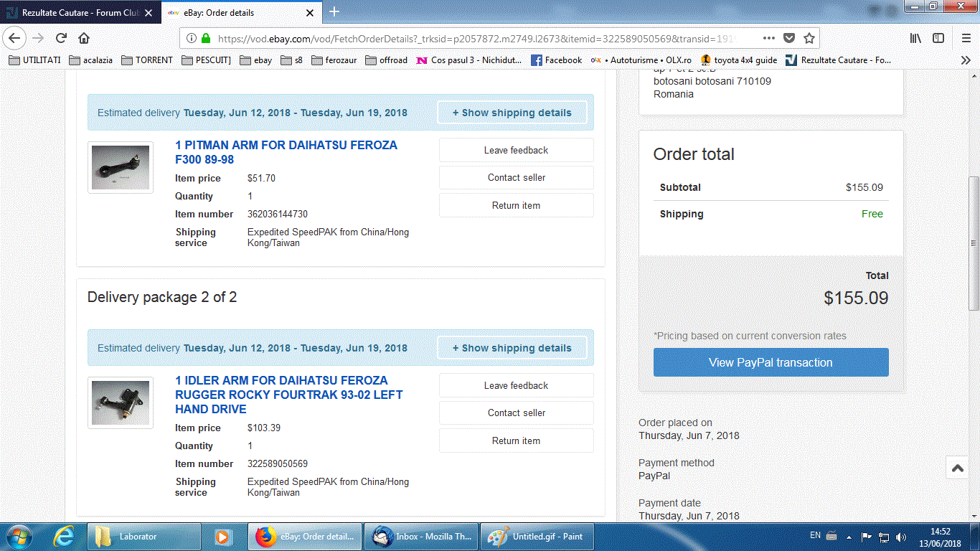Open the media player from the taskbar

tap(224, 537)
